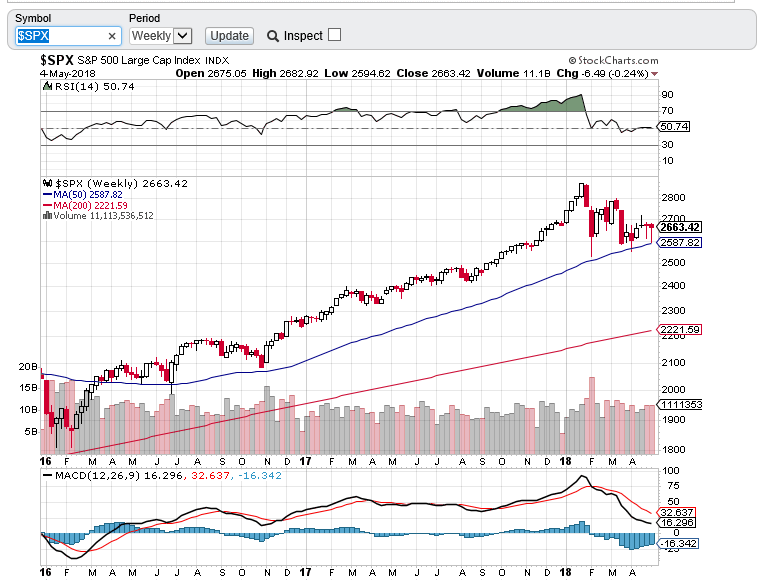Image resolution: width=765 pixels, height=586 pixels.
Task: Click the 2587.82 blue axis label
Action: pyautogui.click(x=680, y=242)
